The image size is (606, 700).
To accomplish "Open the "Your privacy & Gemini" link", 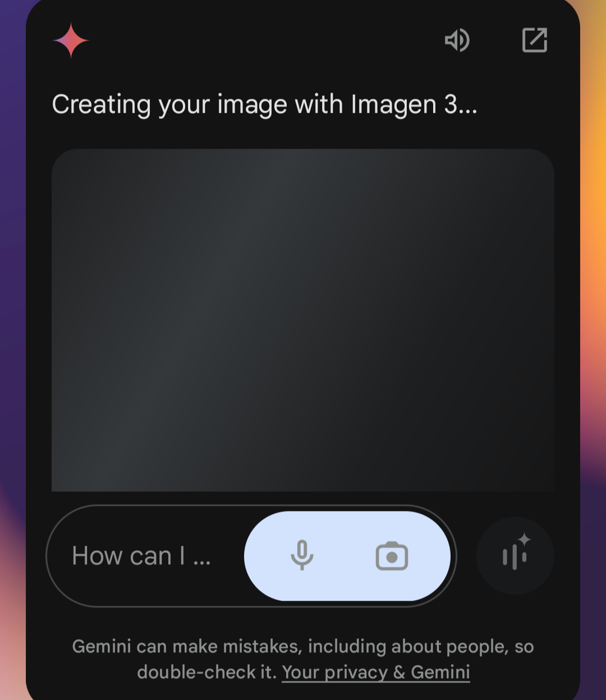I will pos(376,672).
